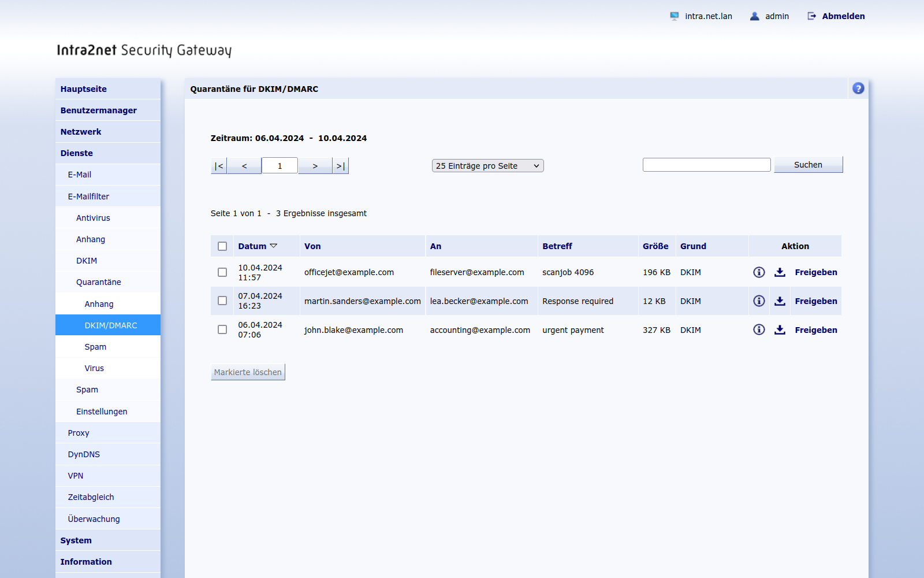Sort by Datum column arrow
924x578 pixels.
tap(274, 246)
